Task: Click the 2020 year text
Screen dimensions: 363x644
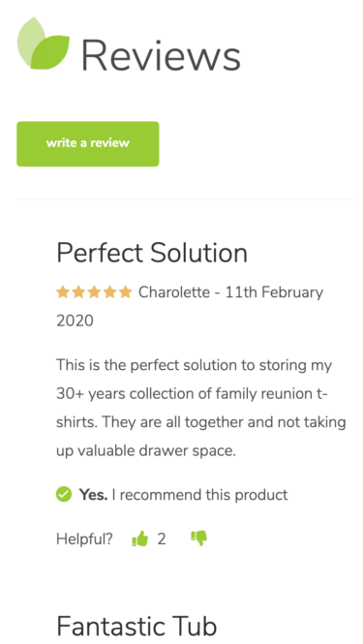Action: point(75,321)
